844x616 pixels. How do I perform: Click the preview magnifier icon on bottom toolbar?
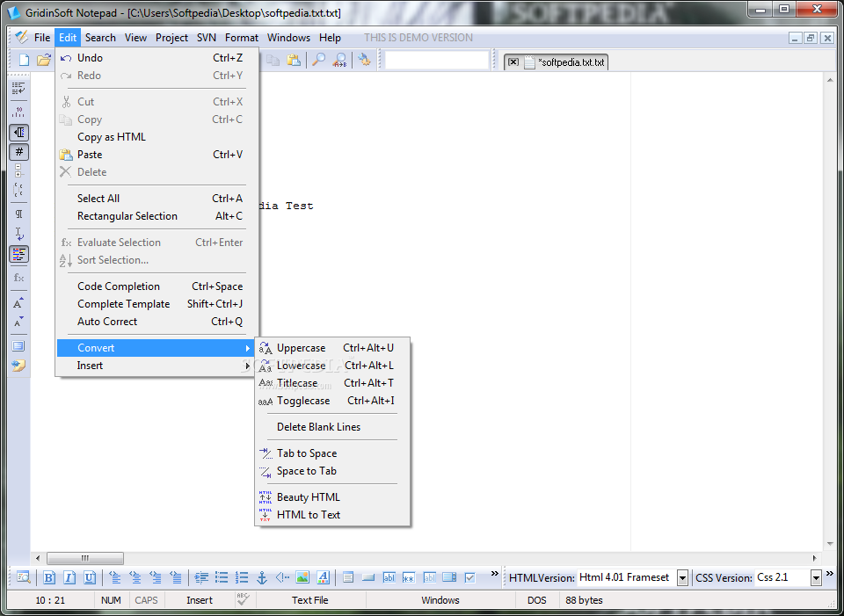23,578
